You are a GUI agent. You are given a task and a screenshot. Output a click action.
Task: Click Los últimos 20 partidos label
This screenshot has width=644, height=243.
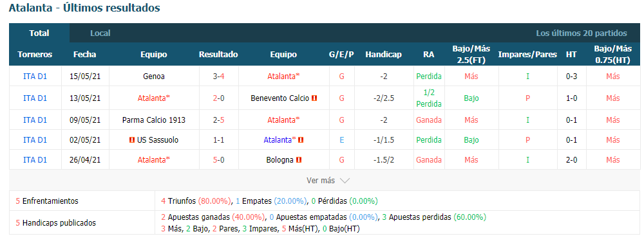[582, 33]
